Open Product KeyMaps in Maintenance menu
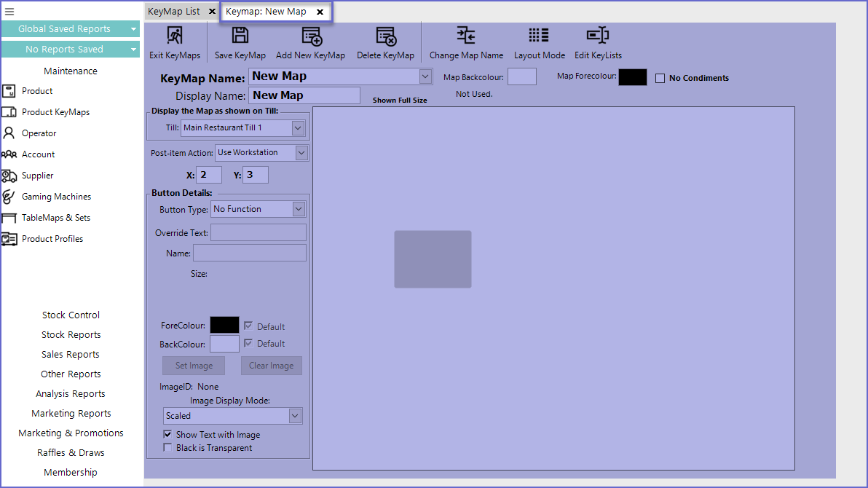The width and height of the screenshot is (868, 488). click(55, 112)
